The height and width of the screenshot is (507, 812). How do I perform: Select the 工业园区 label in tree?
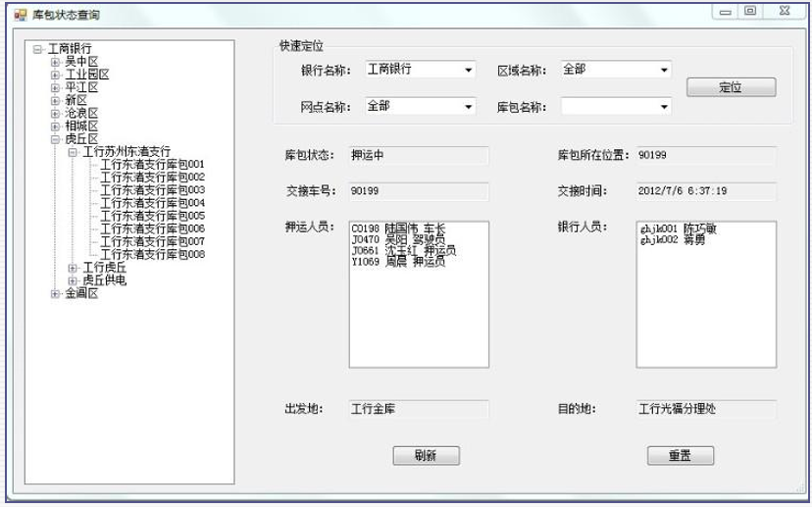click(87, 75)
